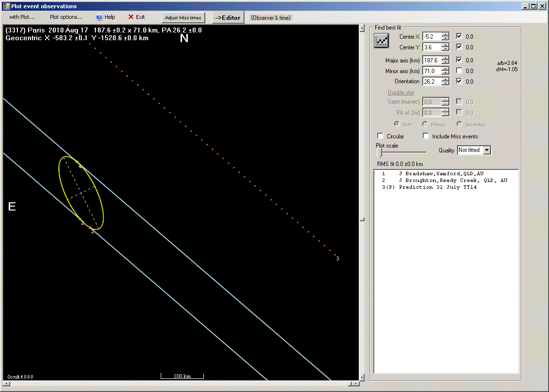The image size is (549, 392).
Task: Select the Both radio button
Action: [396, 124]
